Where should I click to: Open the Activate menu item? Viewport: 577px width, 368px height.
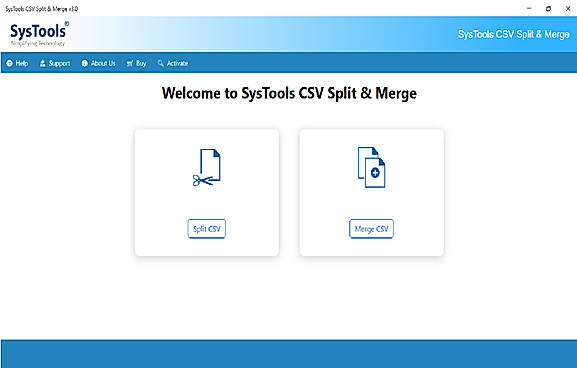[x=173, y=63]
